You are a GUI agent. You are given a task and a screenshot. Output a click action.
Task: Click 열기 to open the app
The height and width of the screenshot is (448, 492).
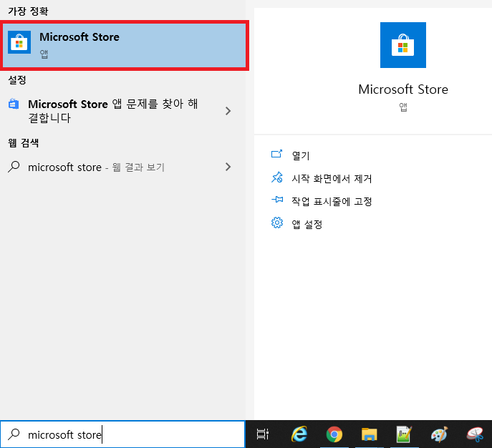pos(301,155)
